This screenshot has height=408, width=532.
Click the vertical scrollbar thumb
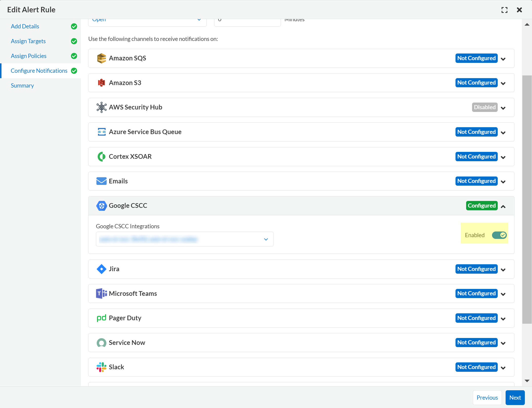527,199
